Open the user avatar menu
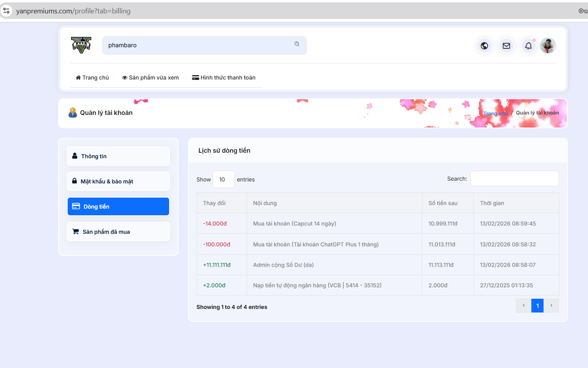 point(547,46)
